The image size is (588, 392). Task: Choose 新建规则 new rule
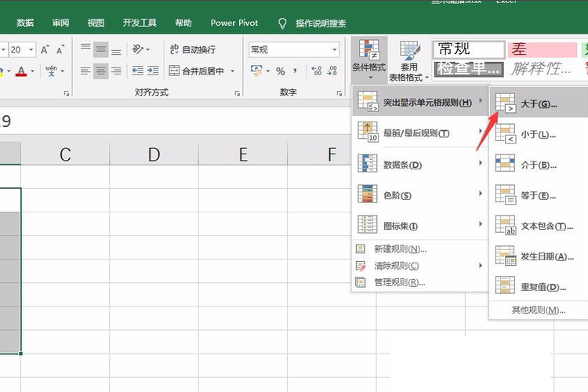coord(420,249)
